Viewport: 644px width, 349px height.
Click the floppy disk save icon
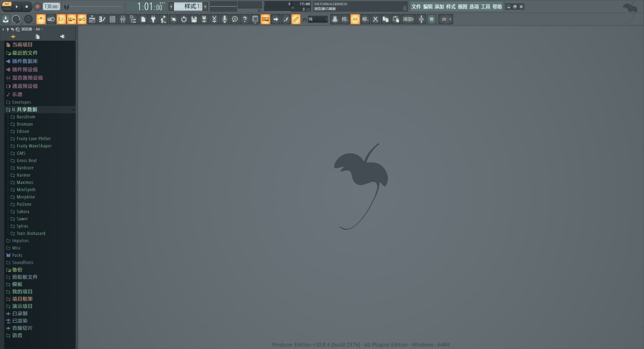(x=194, y=19)
